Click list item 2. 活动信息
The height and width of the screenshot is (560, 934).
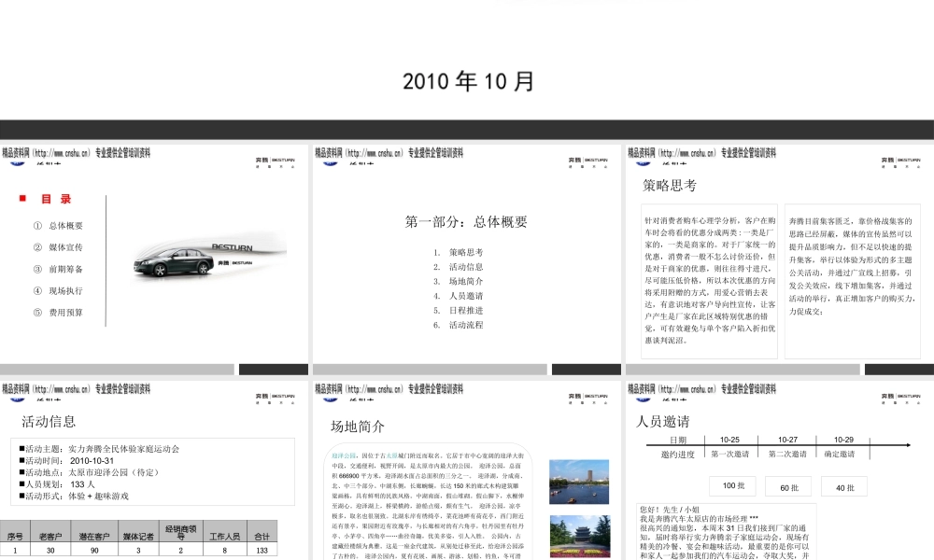coord(458,267)
